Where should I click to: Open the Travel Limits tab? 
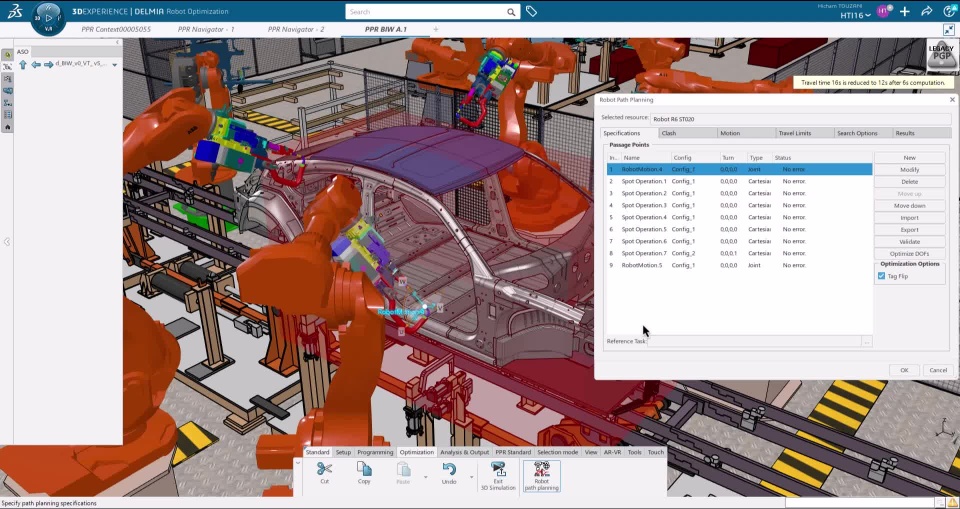(804, 133)
